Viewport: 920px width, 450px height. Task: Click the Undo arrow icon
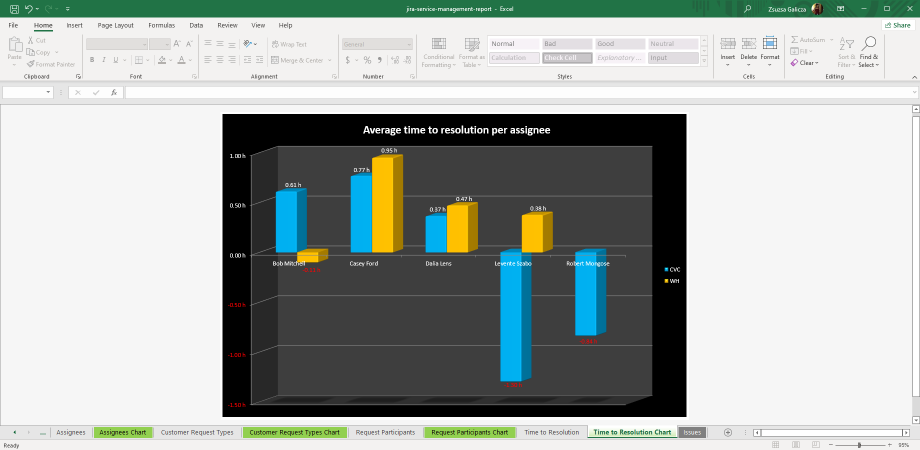click(30, 8)
